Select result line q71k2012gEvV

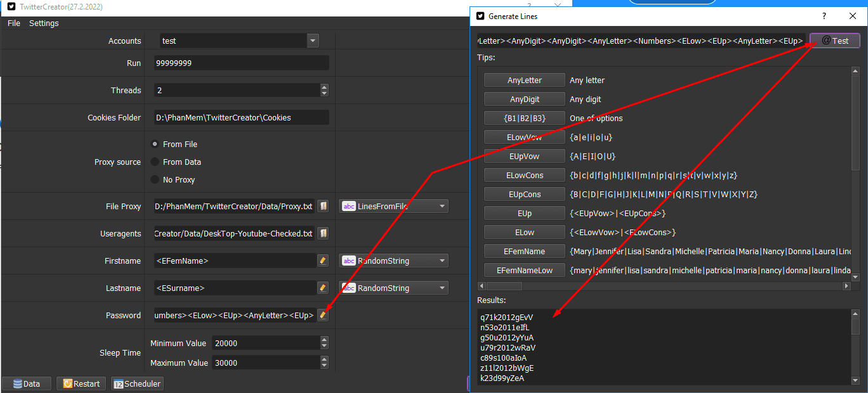click(506, 317)
